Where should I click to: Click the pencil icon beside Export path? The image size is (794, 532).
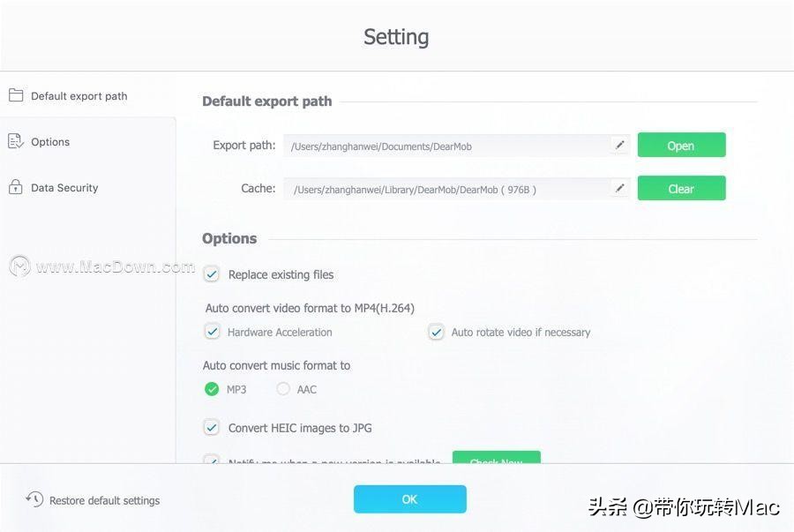coord(619,146)
